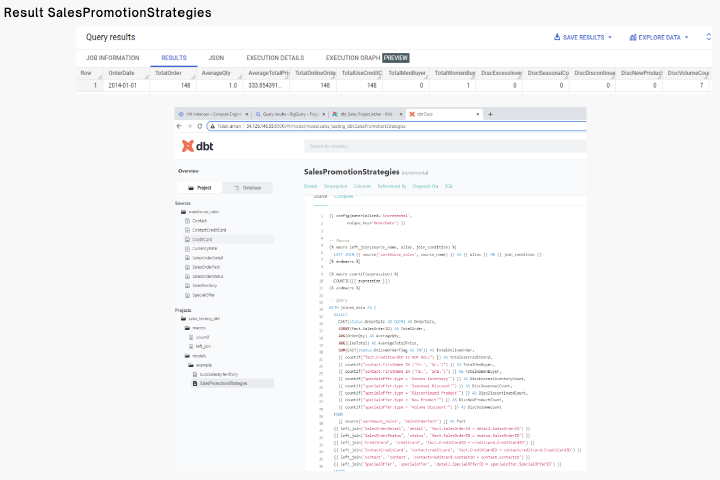Open a new browser tab with plus

490,114
